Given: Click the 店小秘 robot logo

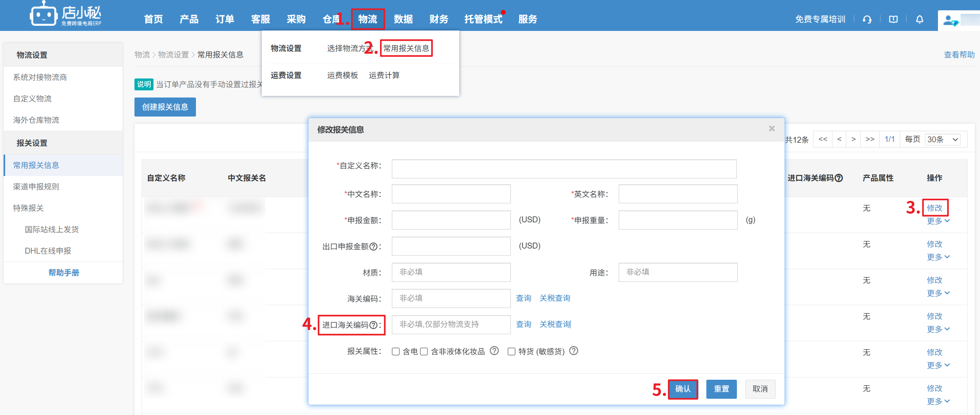Looking at the screenshot, I should tap(44, 15).
